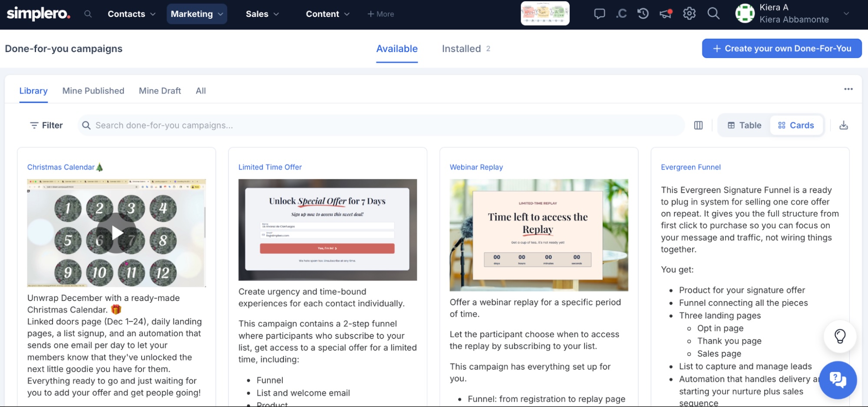The height and width of the screenshot is (407, 868).
Task: Open the settings gear icon
Action: (x=689, y=13)
